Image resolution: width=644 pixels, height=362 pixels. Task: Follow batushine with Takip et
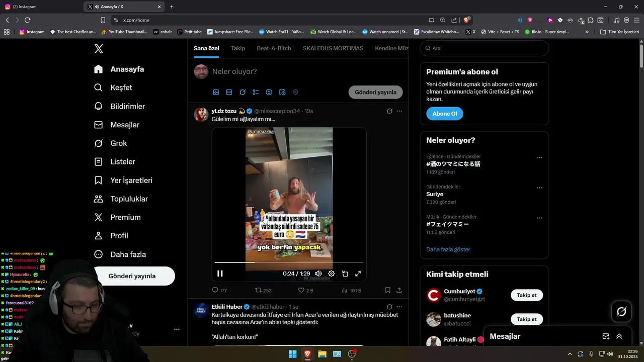click(527, 319)
